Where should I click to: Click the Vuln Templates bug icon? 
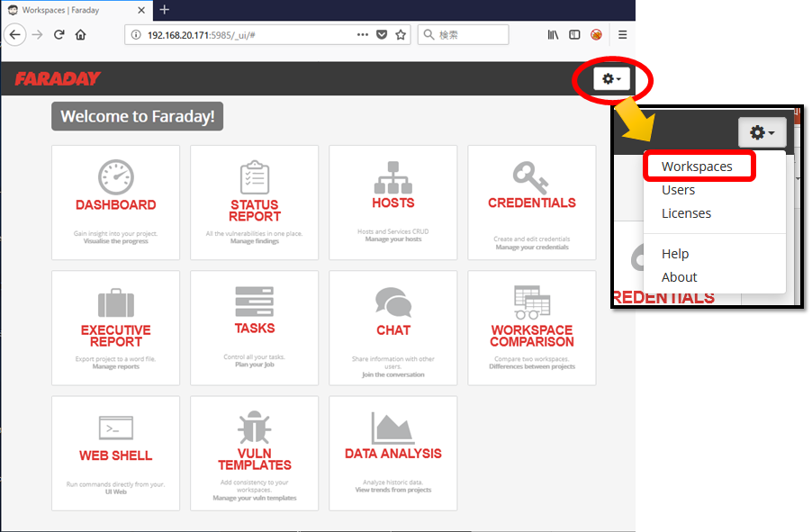coord(254,428)
